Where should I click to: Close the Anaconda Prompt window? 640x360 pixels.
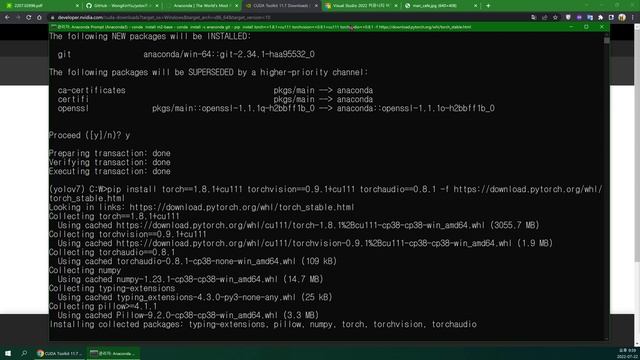point(602,27)
